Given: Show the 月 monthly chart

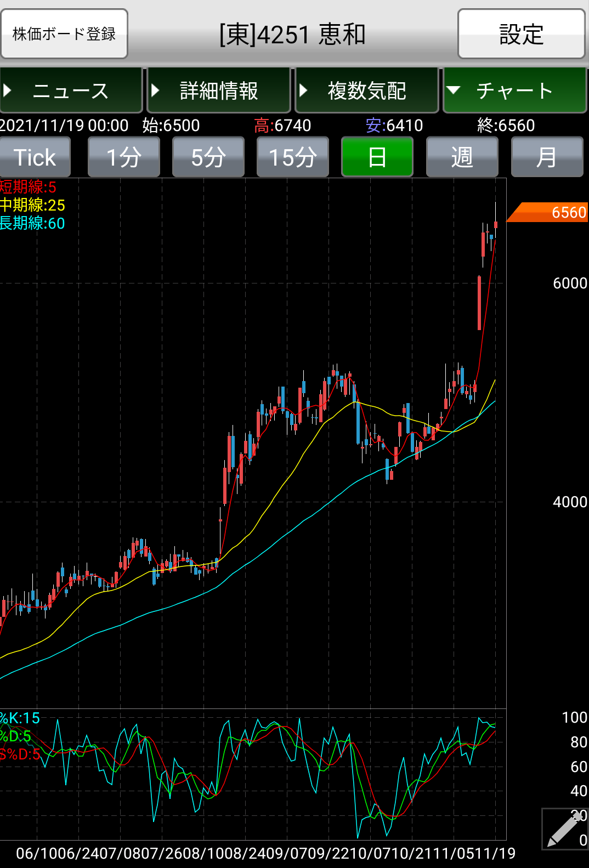Looking at the screenshot, I should [x=546, y=157].
